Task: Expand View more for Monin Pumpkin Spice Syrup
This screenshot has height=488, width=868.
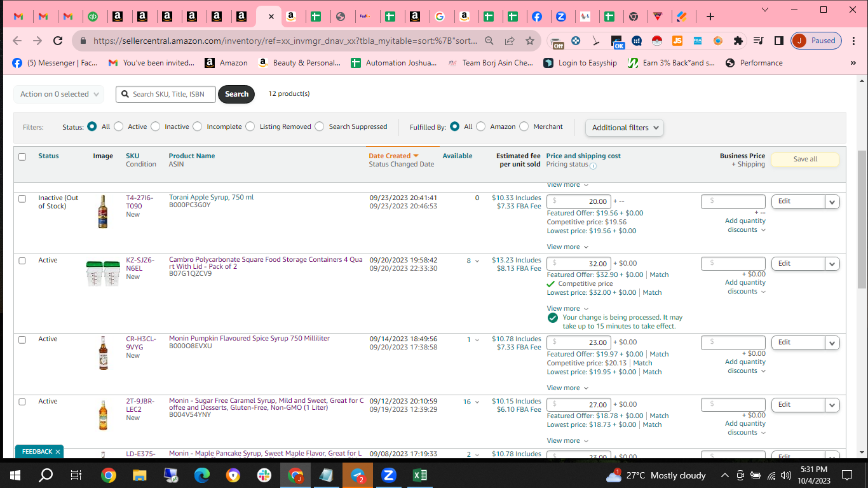Action: tap(567, 388)
